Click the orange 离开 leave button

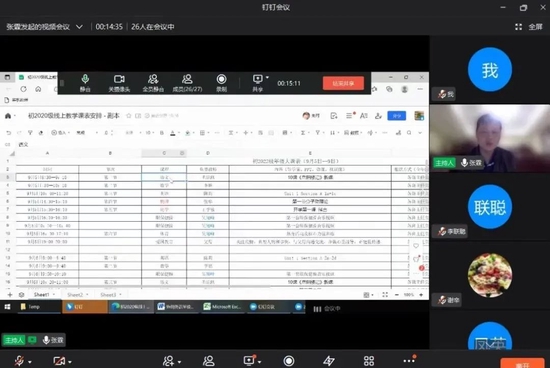522,364
